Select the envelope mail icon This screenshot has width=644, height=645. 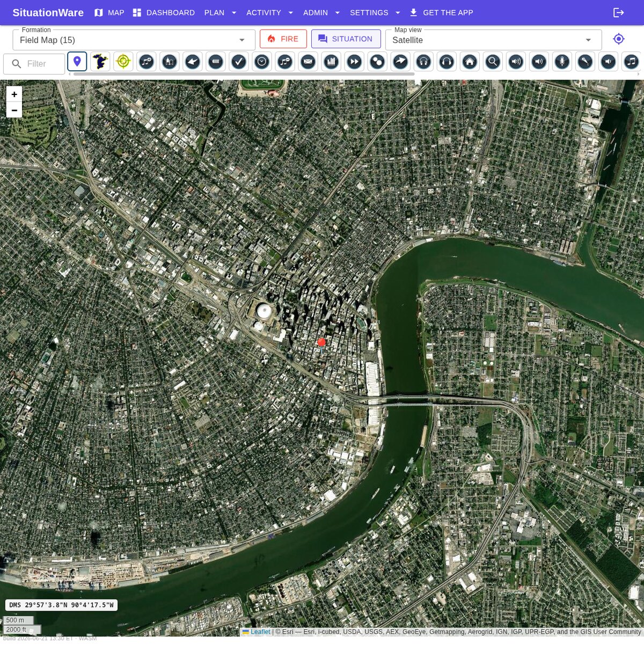click(x=308, y=62)
